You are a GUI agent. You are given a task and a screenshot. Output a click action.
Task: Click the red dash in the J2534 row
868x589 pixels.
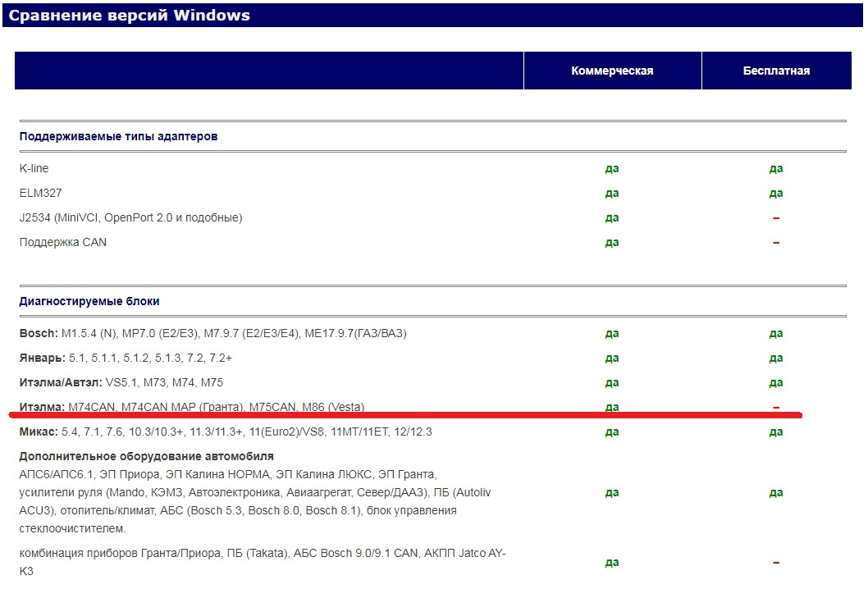776,218
